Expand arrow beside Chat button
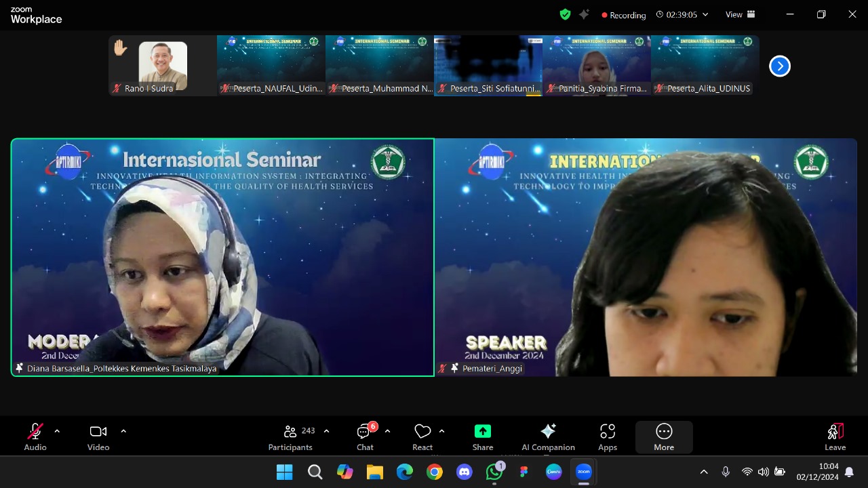This screenshot has width=868, height=488. pyautogui.click(x=387, y=431)
